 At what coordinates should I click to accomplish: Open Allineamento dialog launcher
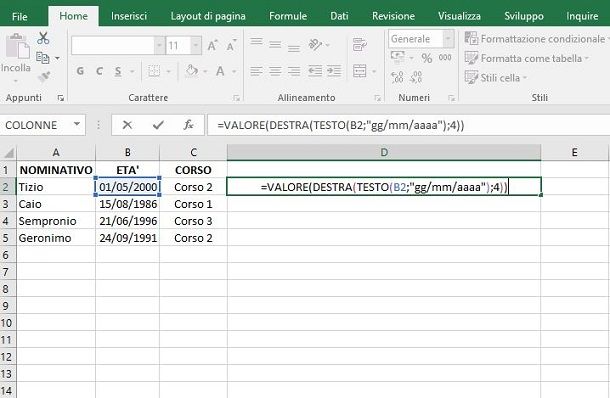[377, 98]
